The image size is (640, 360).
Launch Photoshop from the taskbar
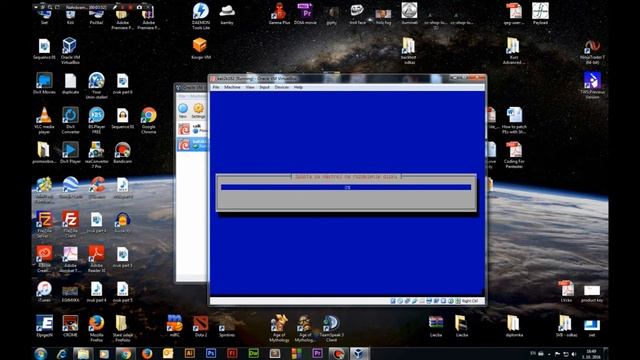[211, 353]
